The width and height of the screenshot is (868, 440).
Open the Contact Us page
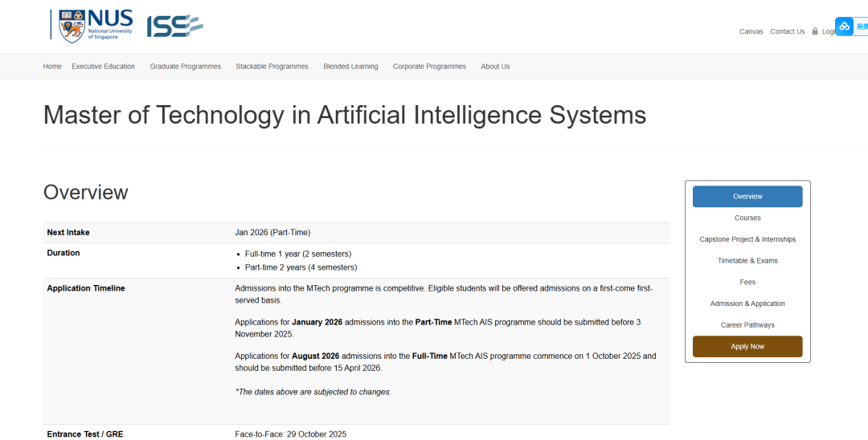tap(787, 31)
